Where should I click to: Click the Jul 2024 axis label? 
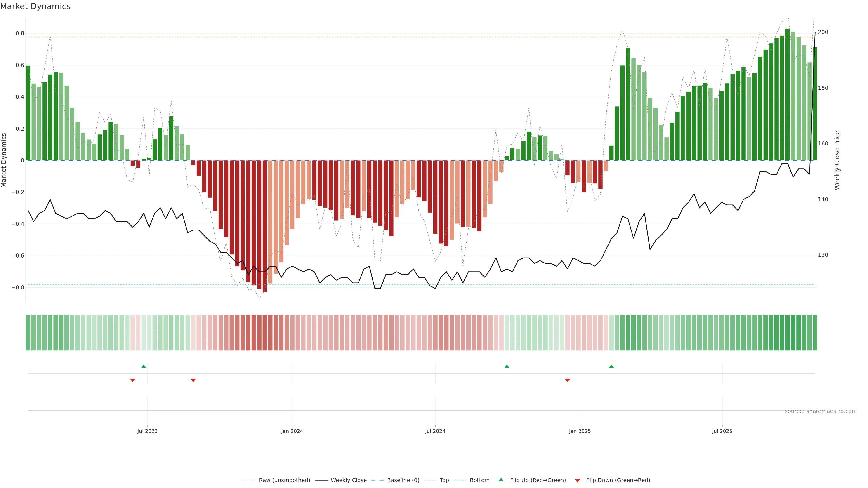click(435, 431)
